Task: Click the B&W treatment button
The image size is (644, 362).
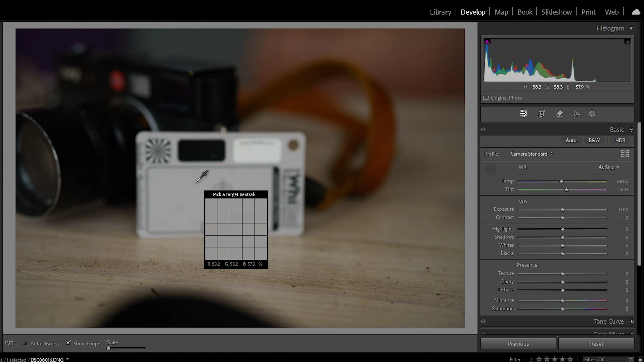Action: [594, 140]
